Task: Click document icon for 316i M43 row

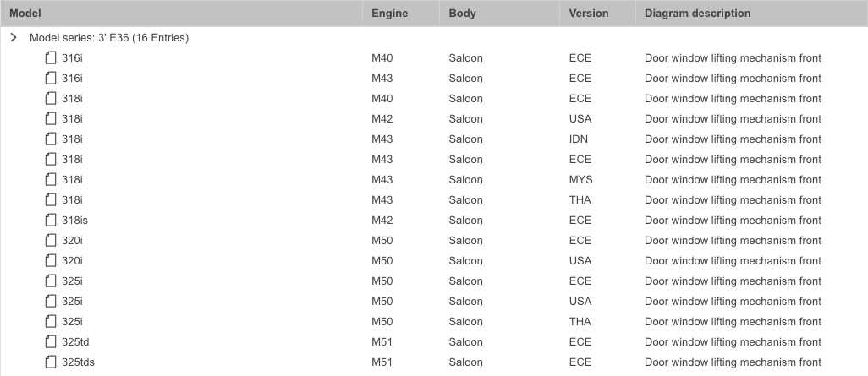Action: click(51, 78)
